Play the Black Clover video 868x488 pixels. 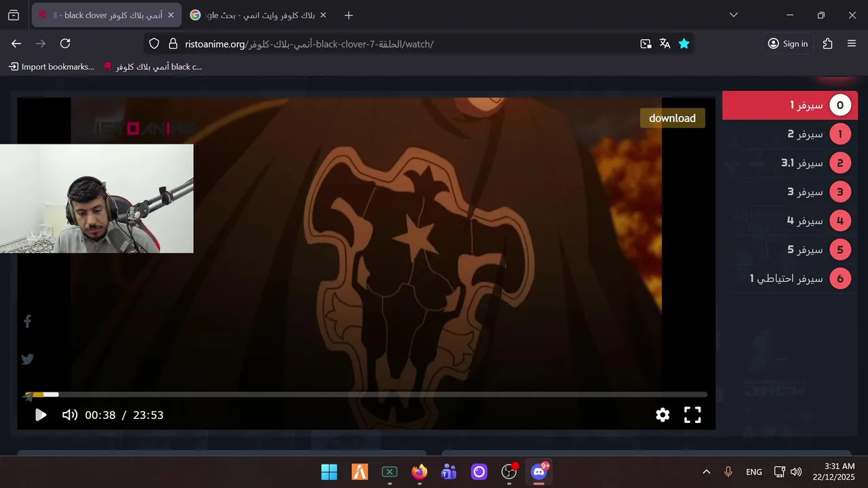click(x=41, y=415)
